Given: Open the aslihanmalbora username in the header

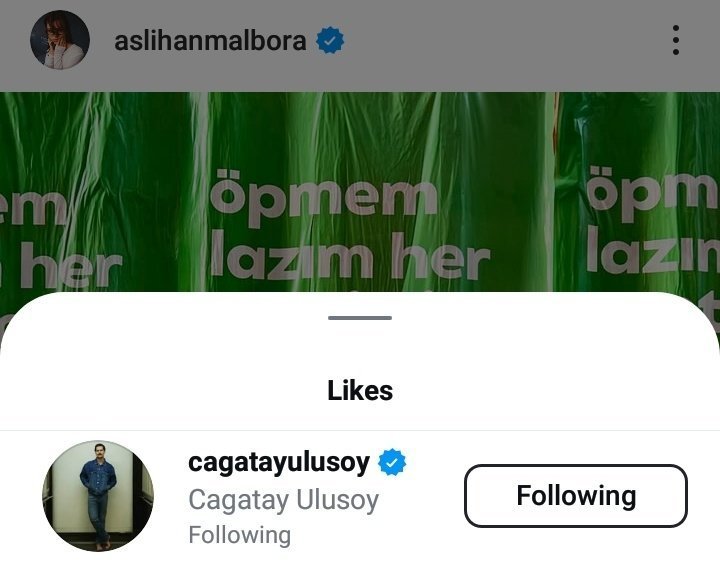Looking at the screenshot, I should [210, 40].
